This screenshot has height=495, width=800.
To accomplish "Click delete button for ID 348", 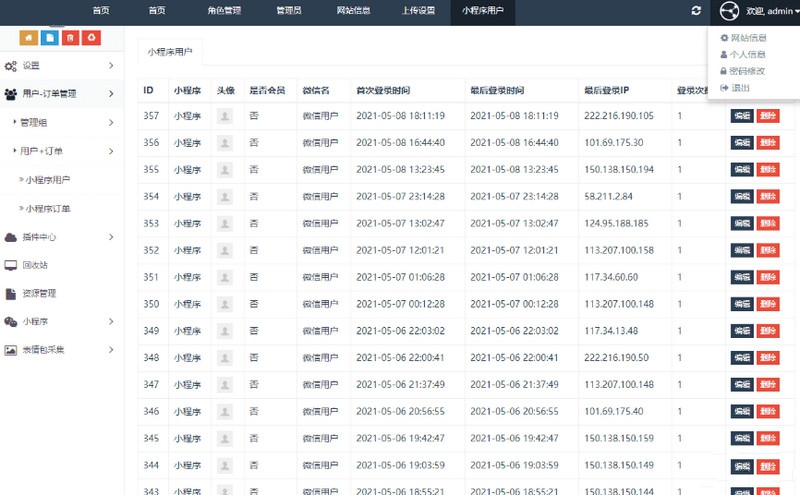I will [x=768, y=358].
